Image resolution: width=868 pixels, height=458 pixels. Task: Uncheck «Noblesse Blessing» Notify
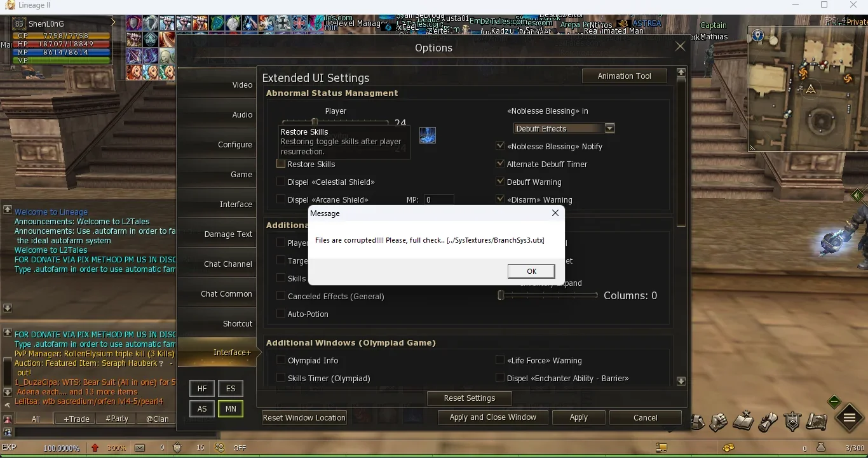(x=500, y=146)
